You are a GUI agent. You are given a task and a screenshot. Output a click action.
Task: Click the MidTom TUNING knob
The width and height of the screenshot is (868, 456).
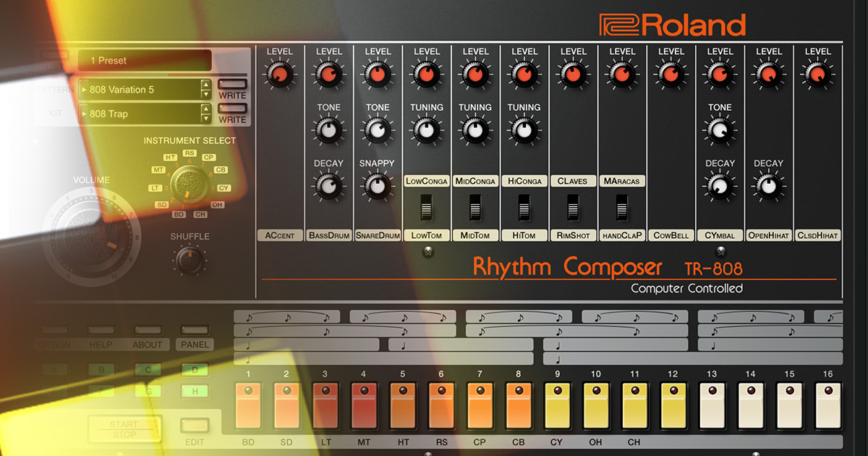point(475,130)
